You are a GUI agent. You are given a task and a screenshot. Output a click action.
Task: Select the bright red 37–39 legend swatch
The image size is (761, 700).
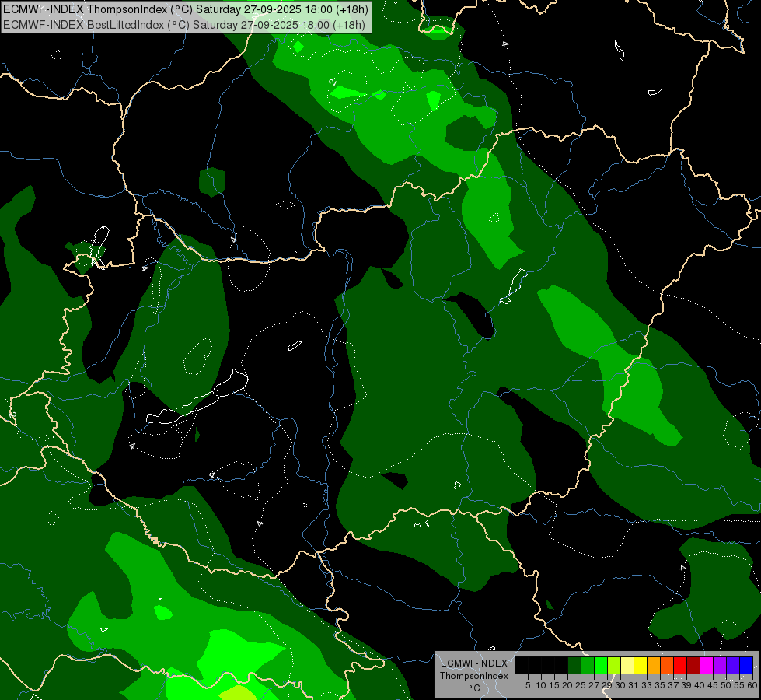coord(680,666)
